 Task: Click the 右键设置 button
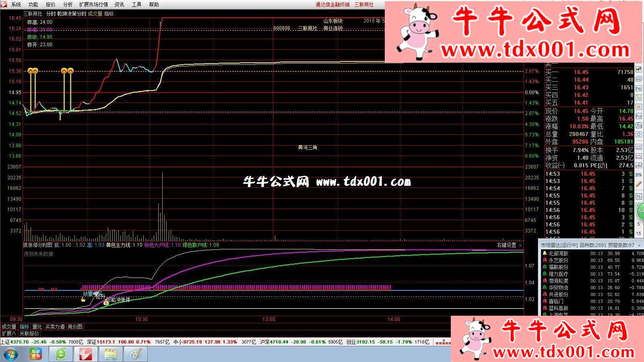coord(506,245)
